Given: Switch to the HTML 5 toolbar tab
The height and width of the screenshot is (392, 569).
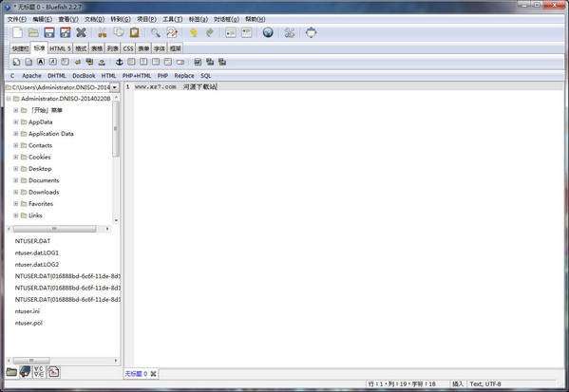Looking at the screenshot, I should pos(60,48).
